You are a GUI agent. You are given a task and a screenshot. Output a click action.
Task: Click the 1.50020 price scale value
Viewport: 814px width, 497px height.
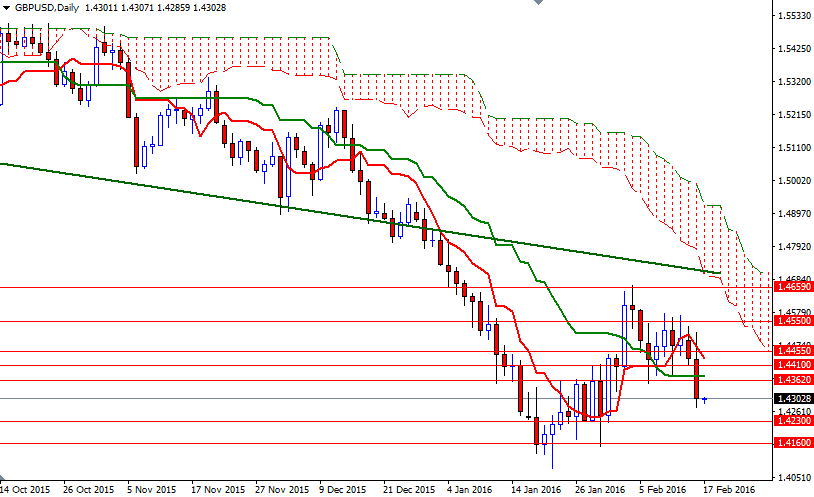pyautogui.click(x=794, y=181)
